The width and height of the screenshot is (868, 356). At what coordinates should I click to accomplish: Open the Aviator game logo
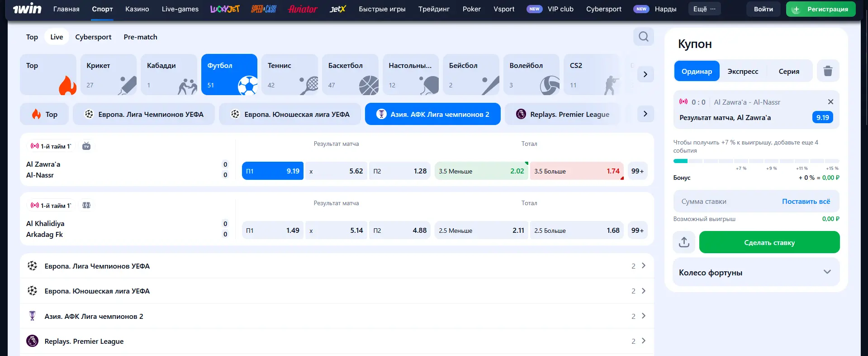point(303,9)
